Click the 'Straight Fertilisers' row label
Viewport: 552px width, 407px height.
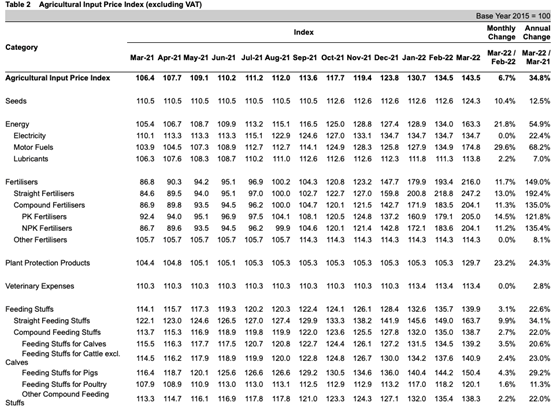[x=44, y=194]
